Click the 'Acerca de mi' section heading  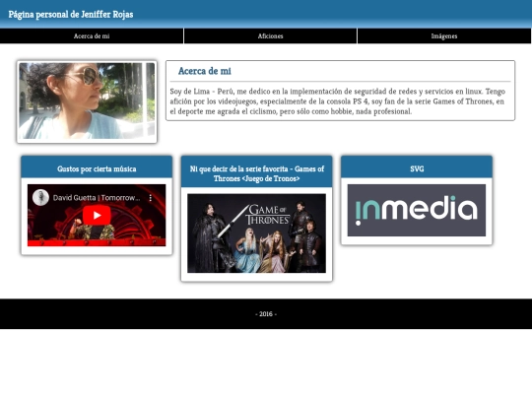pos(205,71)
